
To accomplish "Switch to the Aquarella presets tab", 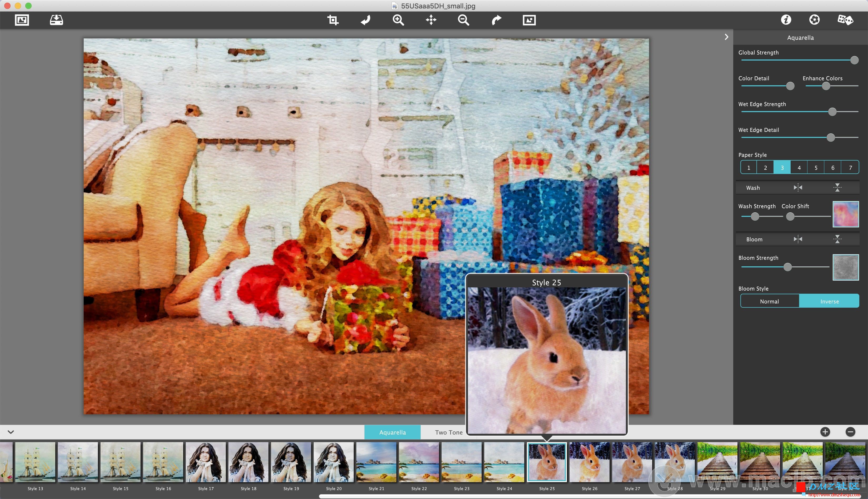I will coord(392,432).
